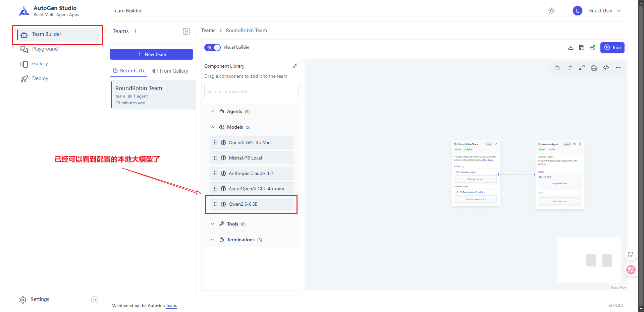Edit the RoundRobin Team node
This screenshot has height=312, width=644.
click(496, 144)
